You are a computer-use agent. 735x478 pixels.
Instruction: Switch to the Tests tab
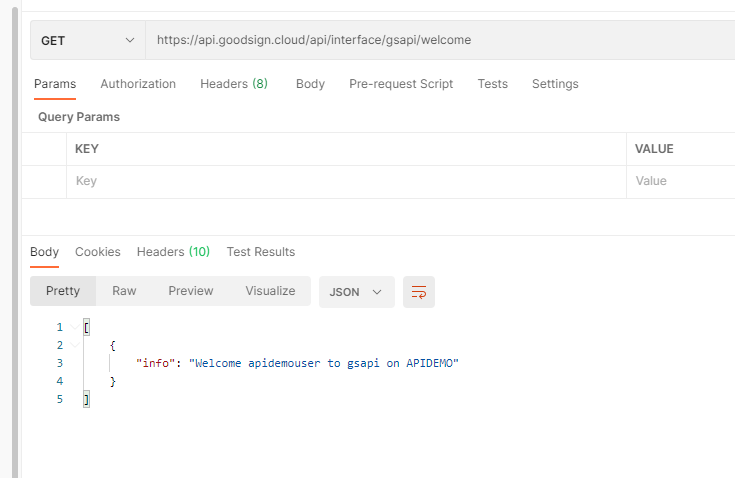492,84
